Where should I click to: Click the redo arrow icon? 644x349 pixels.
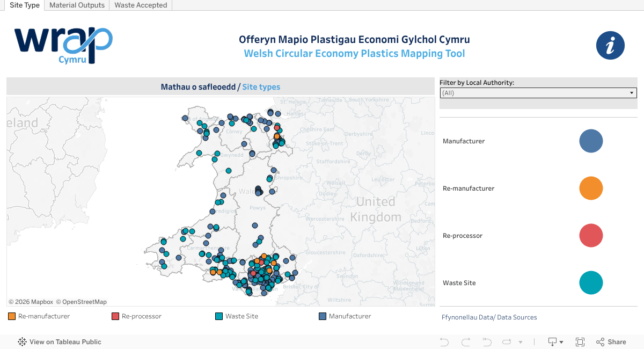466,342
